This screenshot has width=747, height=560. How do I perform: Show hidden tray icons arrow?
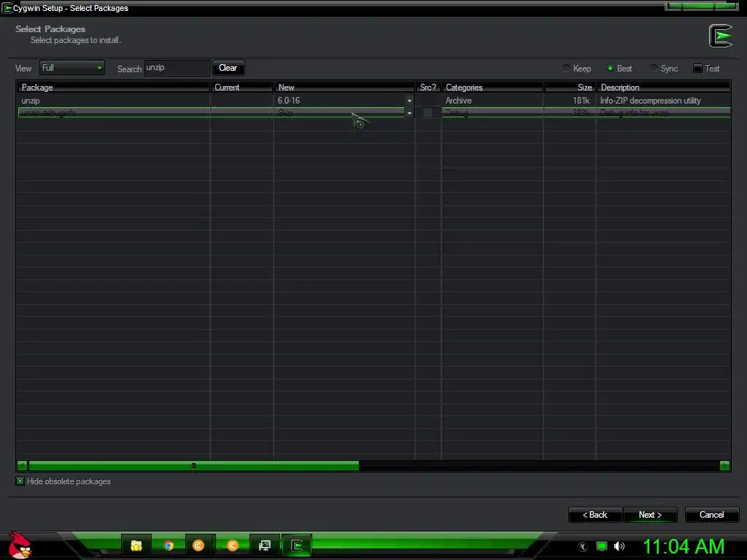click(x=582, y=547)
